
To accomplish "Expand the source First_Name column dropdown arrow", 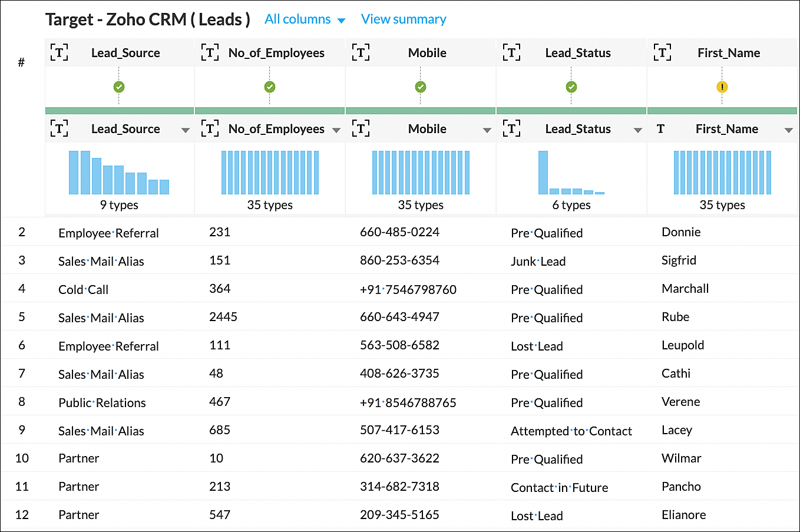I will 788,130.
